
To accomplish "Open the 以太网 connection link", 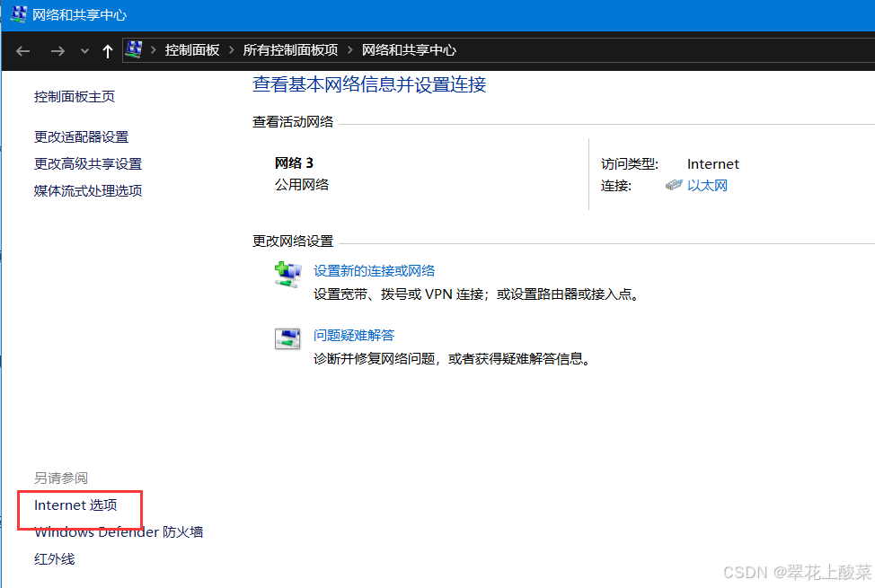I will [x=707, y=186].
